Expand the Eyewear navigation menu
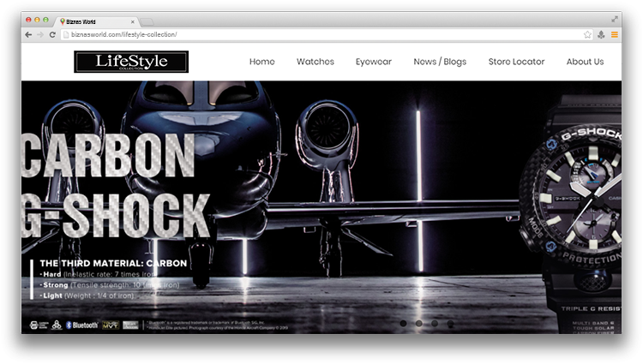643x364 pixels. 373,62
